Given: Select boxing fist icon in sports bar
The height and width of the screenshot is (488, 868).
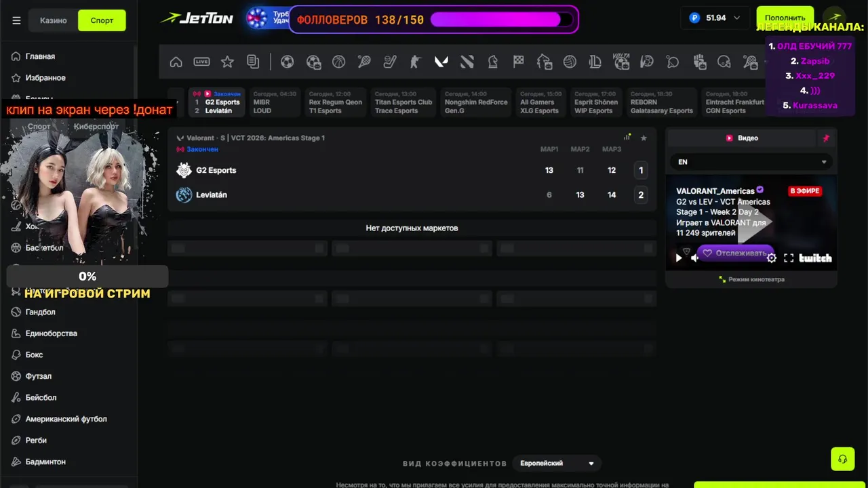Looking at the screenshot, I should [x=700, y=62].
